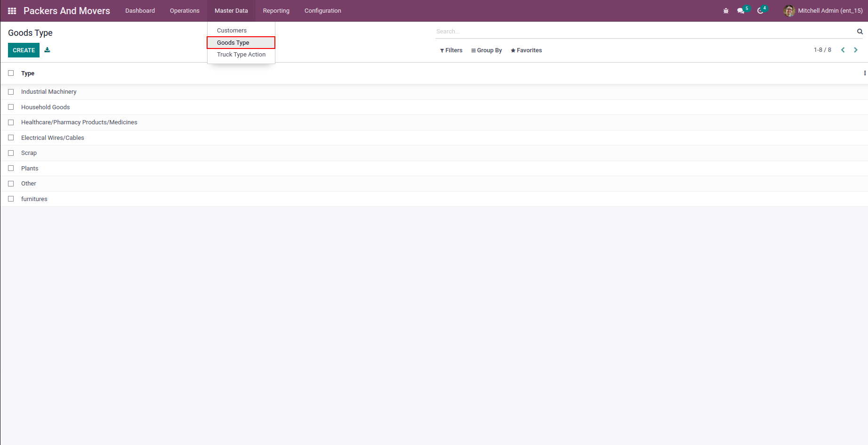Check Healthcare/Pharmacy Products/Medicines row checkbox

tap(11, 122)
